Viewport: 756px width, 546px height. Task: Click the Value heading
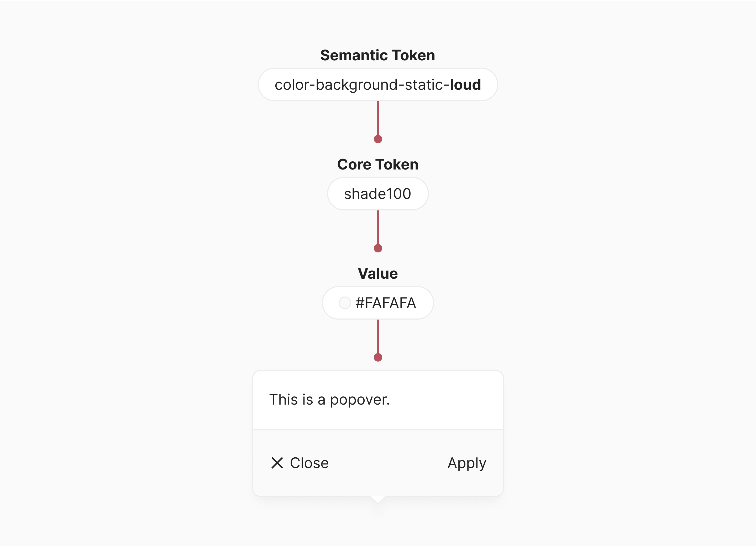pyautogui.click(x=378, y=273)
